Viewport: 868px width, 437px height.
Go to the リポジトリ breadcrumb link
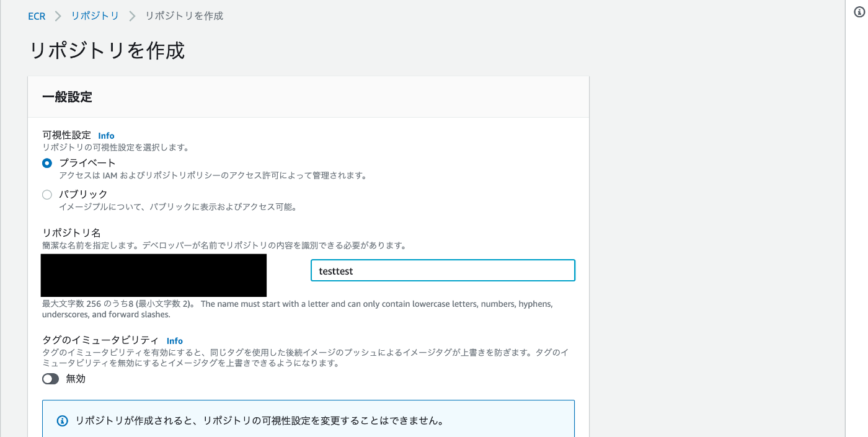tap(95, 16)
